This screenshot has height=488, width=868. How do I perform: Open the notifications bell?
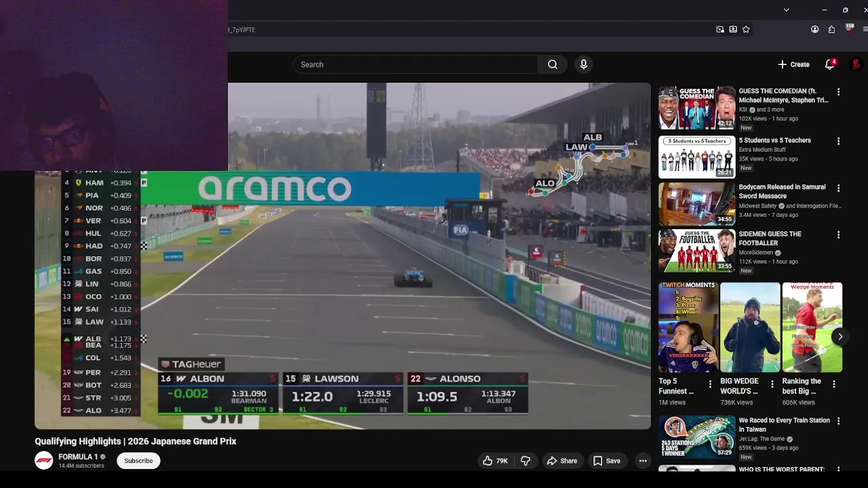[829, 64]
